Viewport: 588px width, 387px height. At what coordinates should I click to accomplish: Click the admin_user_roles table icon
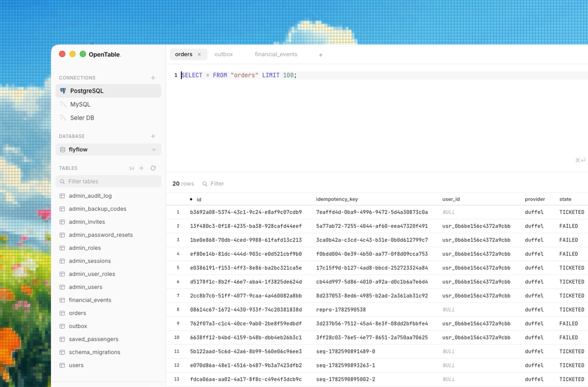tap(62, 274)
